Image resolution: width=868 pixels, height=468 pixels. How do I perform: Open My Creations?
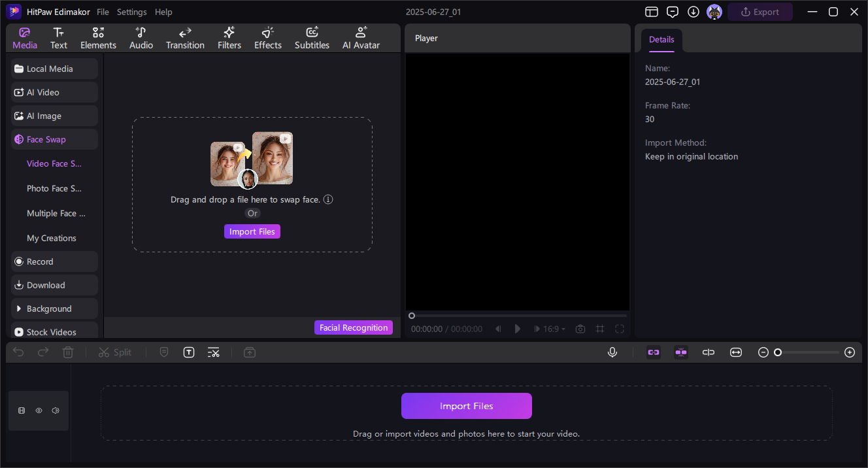52,238
